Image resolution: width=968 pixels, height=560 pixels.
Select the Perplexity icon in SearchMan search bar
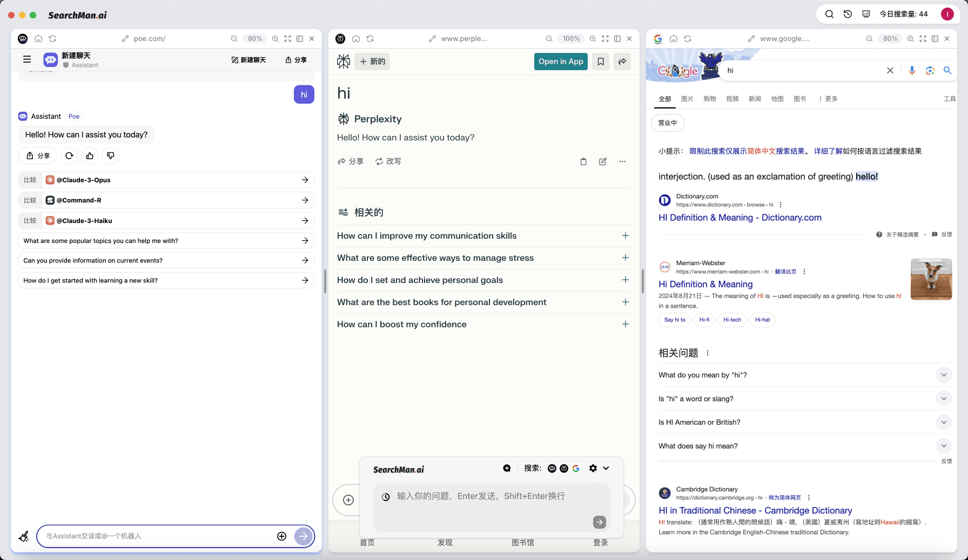pyautogui.click(x=564, y=468)
